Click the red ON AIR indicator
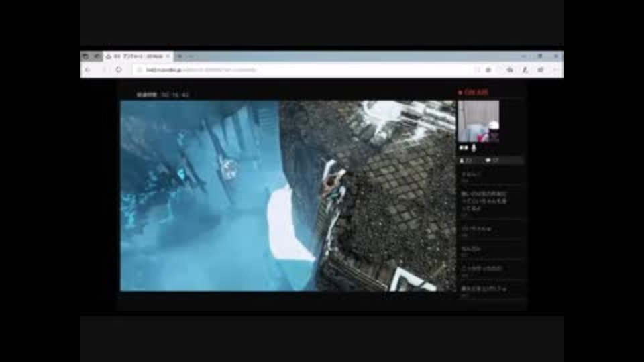Viewport: 644px width, 362px height. pos(473,93)
